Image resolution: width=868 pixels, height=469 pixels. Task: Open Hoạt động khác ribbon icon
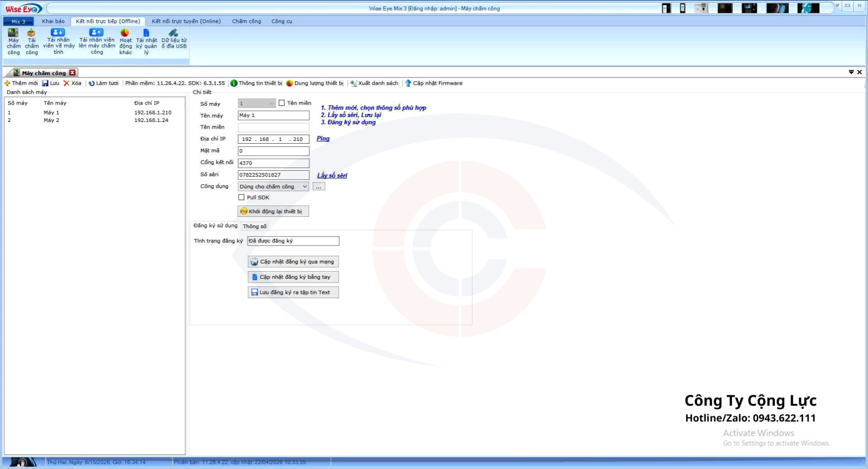(x=125, y=33)
